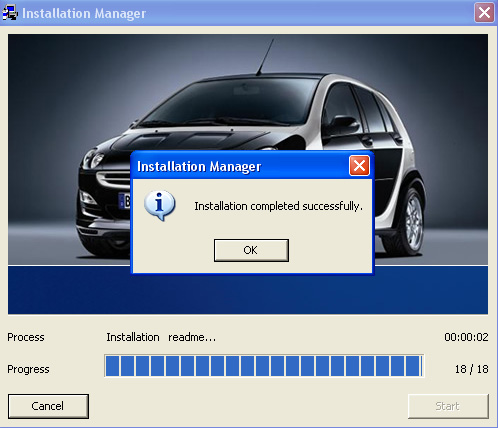498x428 pixels.
Task: Click the installation progress bar
Action: coord(264,366)
